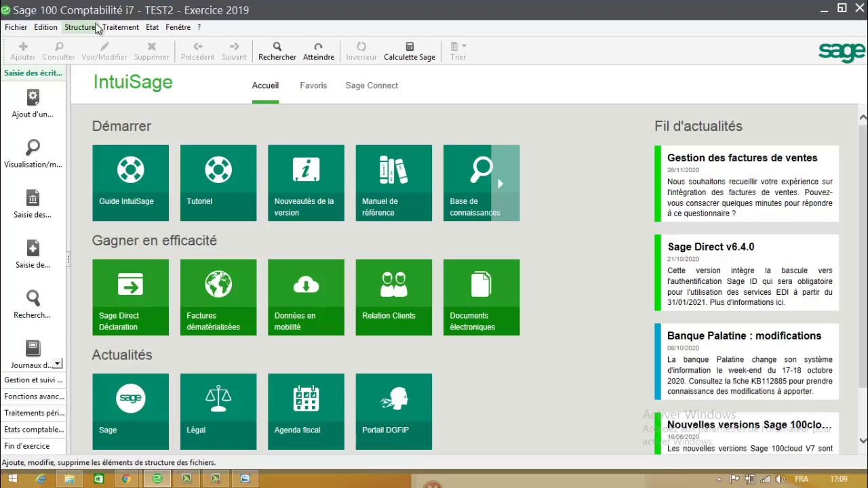Click Visualisation/m... sidebar icon

(x=33, y=154)
